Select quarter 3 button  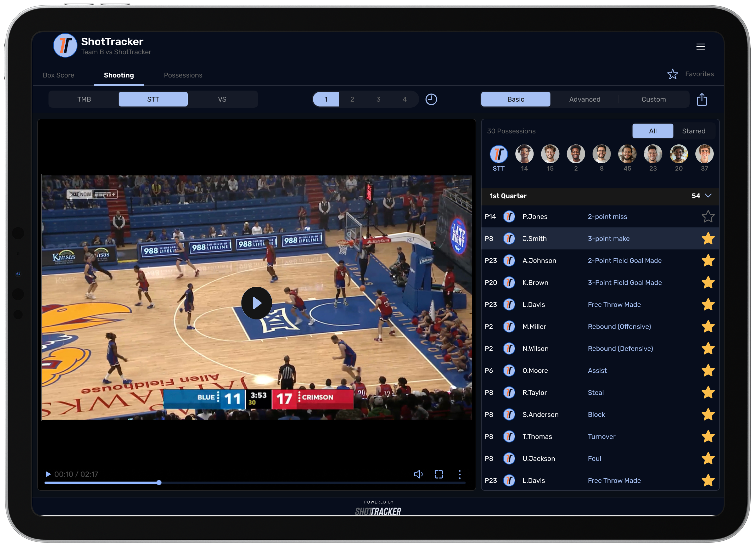378,99
